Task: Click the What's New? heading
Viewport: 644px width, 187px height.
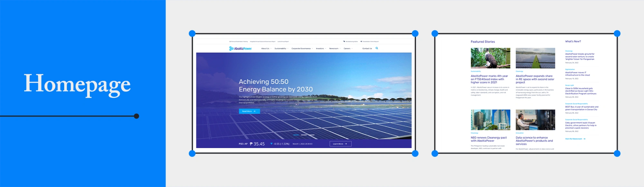Action: pos(573,41)
